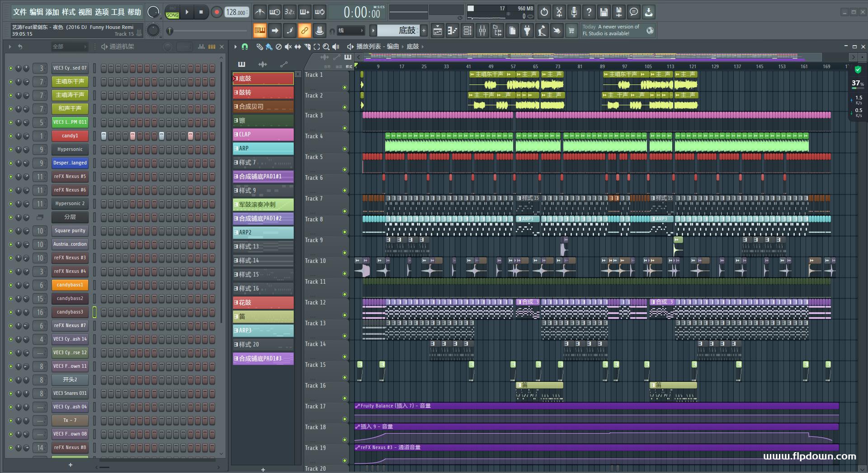The height and width of the screenshot is (473, 868).
Task: Mute the candy1 channel green LED
Action: 11,136
